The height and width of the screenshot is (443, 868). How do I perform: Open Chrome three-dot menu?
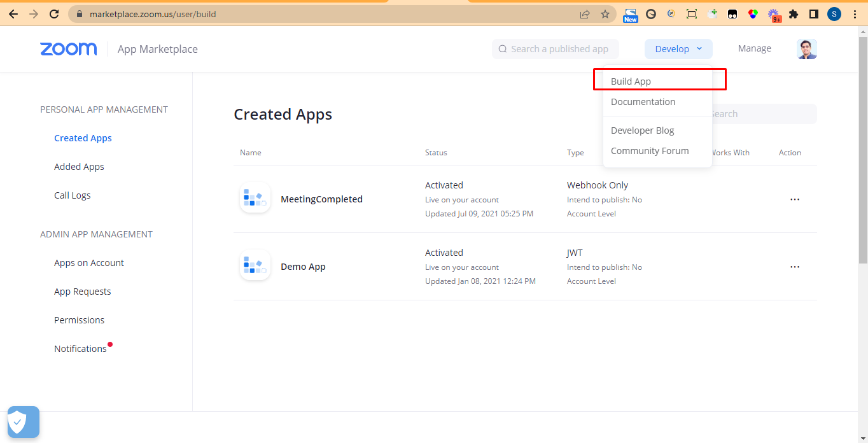point(855,14)
